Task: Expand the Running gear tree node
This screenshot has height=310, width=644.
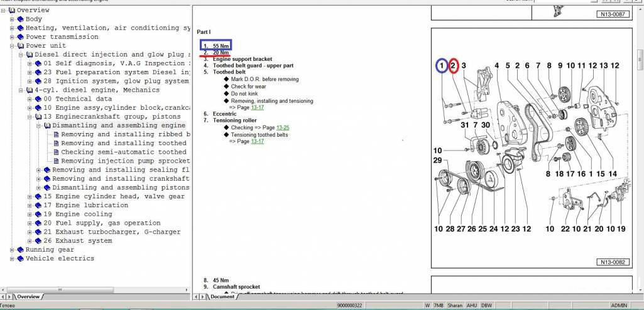Action: click(12, 250)
